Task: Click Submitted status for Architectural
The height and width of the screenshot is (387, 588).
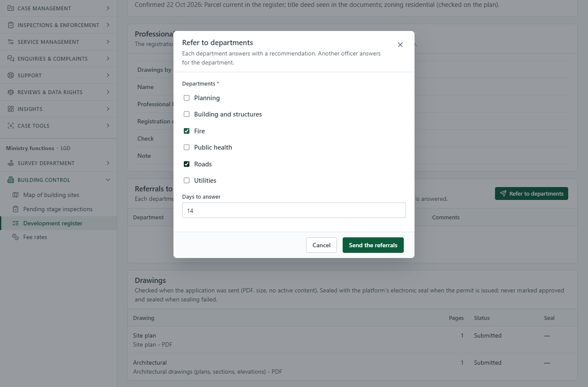Action: pos(488,362)
